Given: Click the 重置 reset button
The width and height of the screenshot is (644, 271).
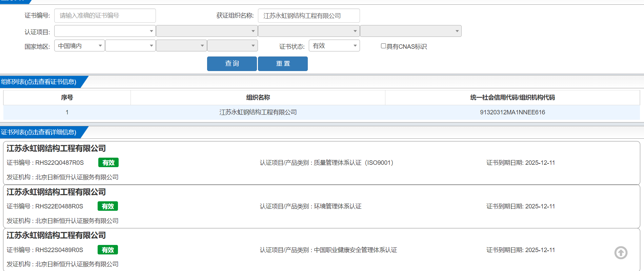Looking at the screenshot, I should (283, 64).
